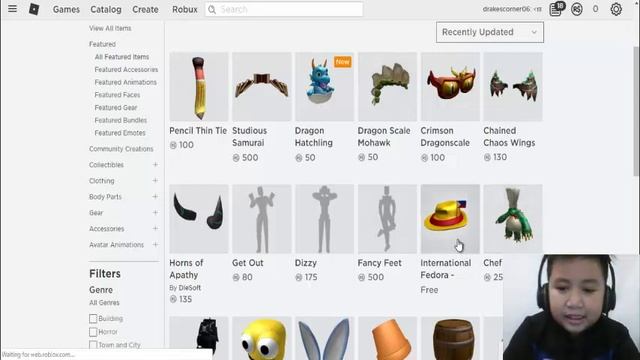Select Featured Faces link
This screenshot has width=640, height=360.
(x=117, y=95)
